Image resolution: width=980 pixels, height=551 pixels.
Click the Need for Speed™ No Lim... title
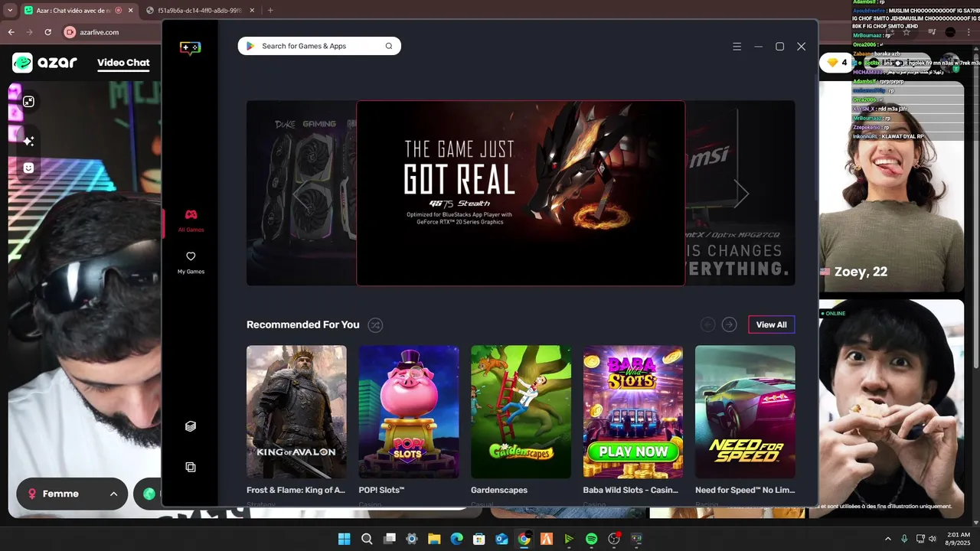745,490
